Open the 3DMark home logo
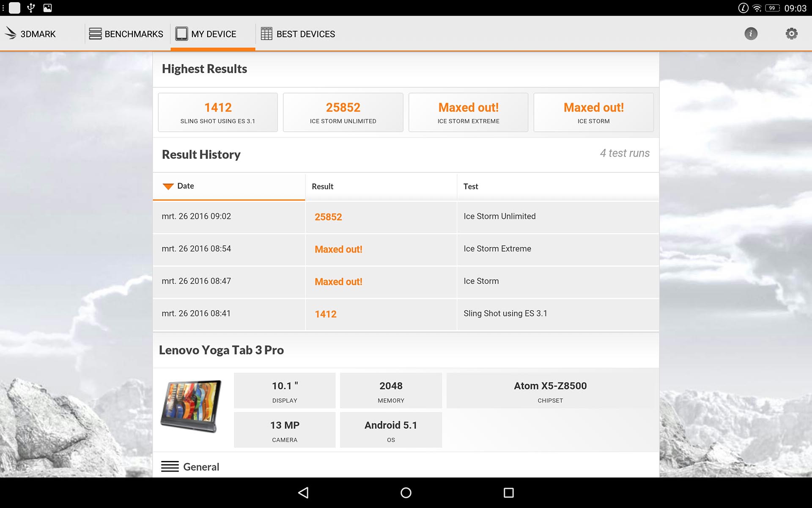 click(30, 34)
